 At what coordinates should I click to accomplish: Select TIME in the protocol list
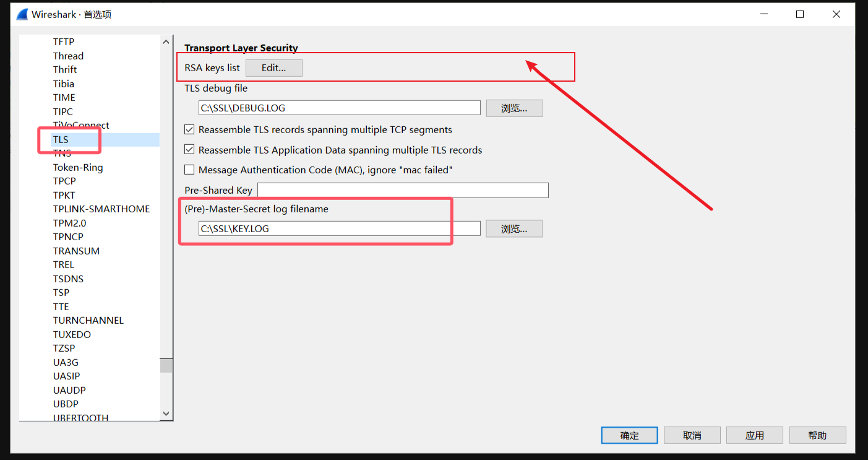(64, 98)
